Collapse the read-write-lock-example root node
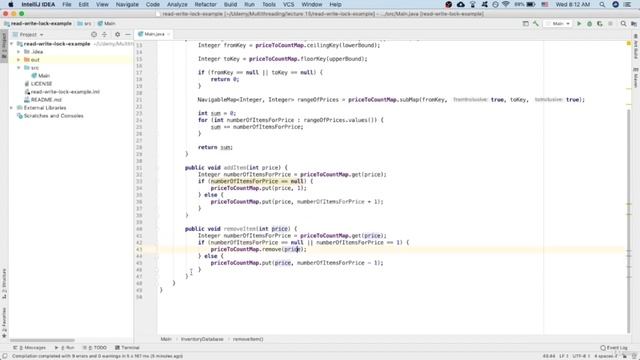Viewport: 640px width, 360px height. click(11, 44)
